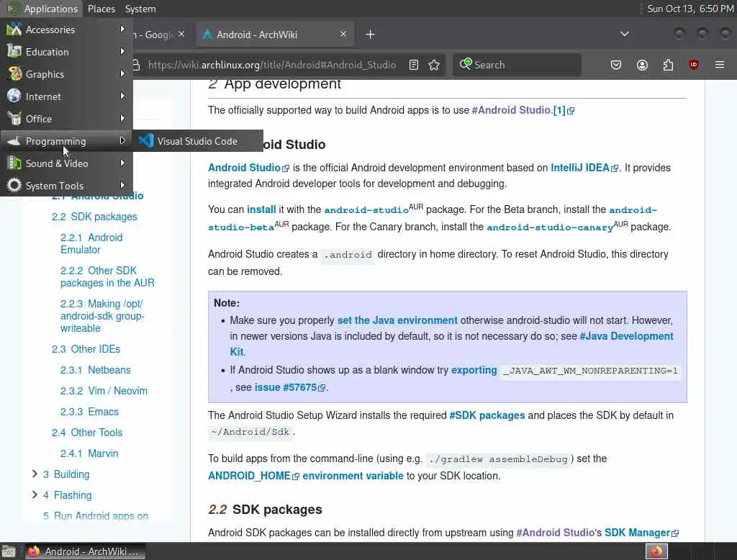Go to 2.4 Other Tools in contents
Screen dimensions: 737x560
click(87, 432)
